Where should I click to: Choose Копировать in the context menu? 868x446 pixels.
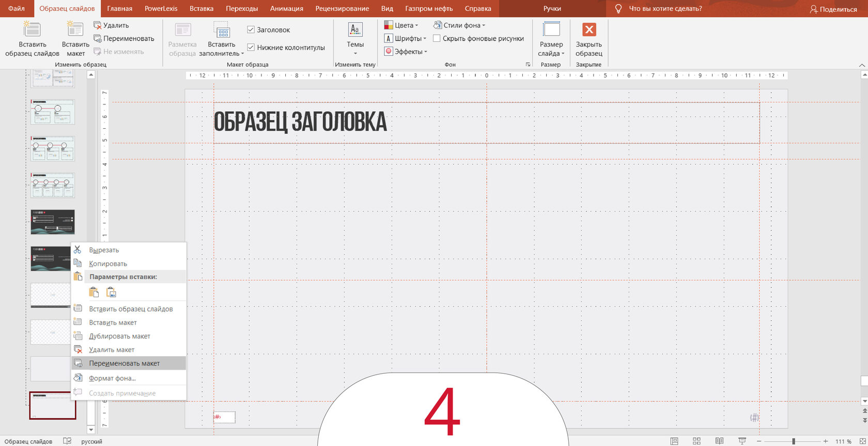129,264
